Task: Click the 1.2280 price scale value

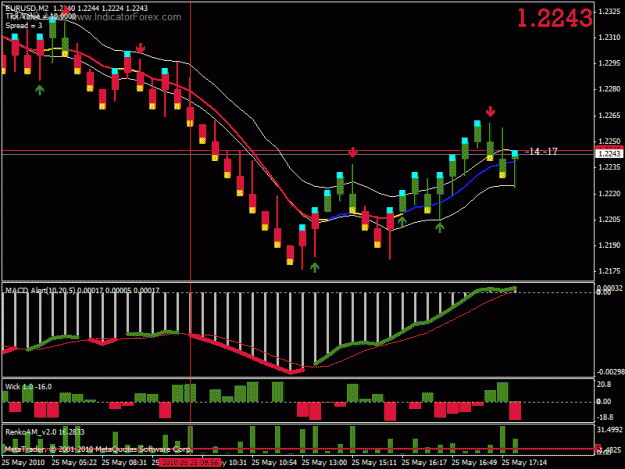Action: (x=610, y=89)
